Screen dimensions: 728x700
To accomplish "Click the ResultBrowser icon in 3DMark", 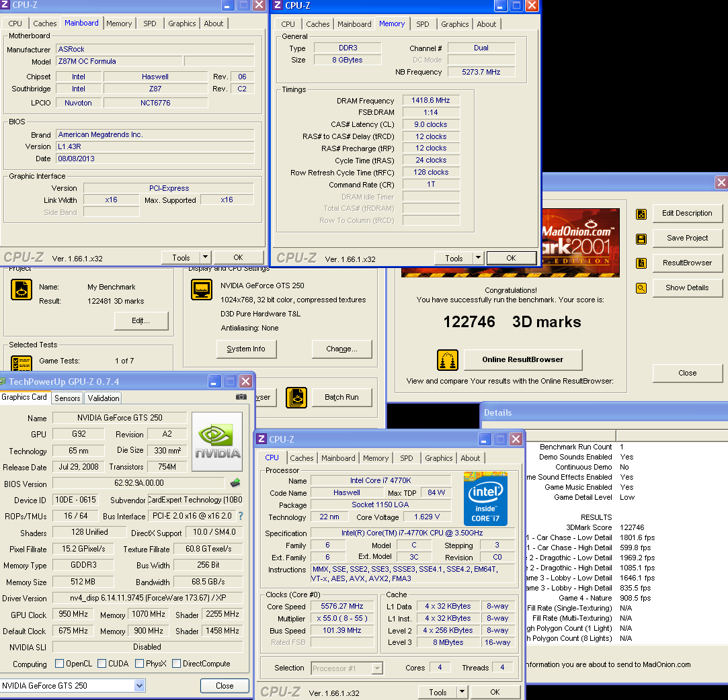I will [641, 263].
